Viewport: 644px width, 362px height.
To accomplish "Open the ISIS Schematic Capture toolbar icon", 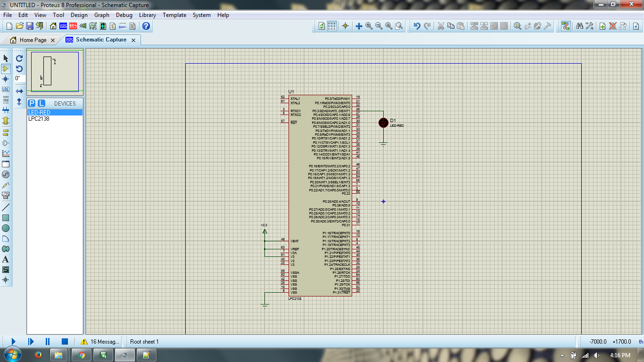I will 63,26.
